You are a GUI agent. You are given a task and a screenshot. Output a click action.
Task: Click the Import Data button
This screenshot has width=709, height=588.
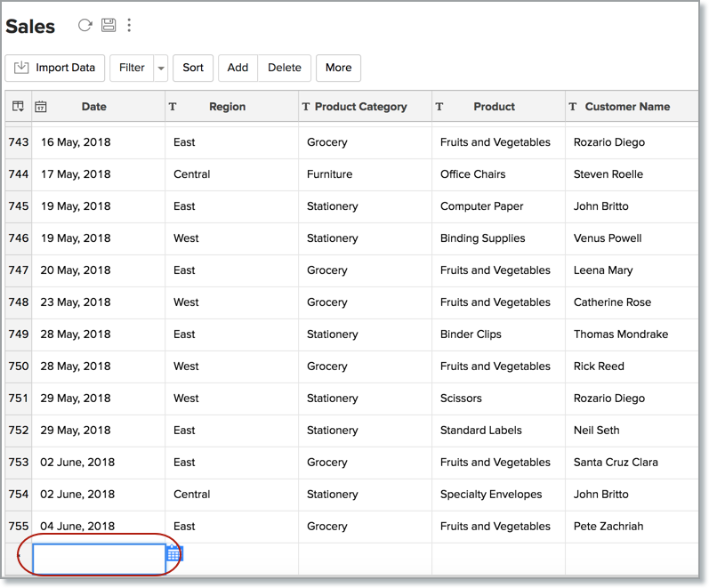click(55, 68)
